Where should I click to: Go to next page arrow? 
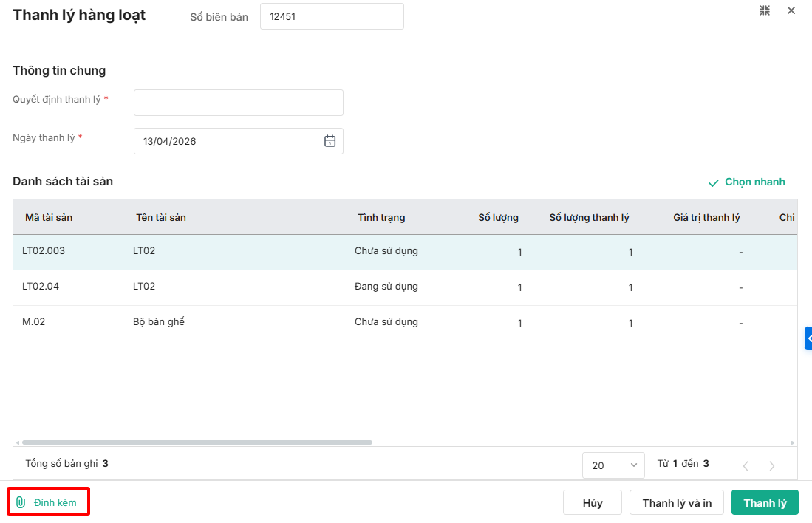click(x=772, y=465)
